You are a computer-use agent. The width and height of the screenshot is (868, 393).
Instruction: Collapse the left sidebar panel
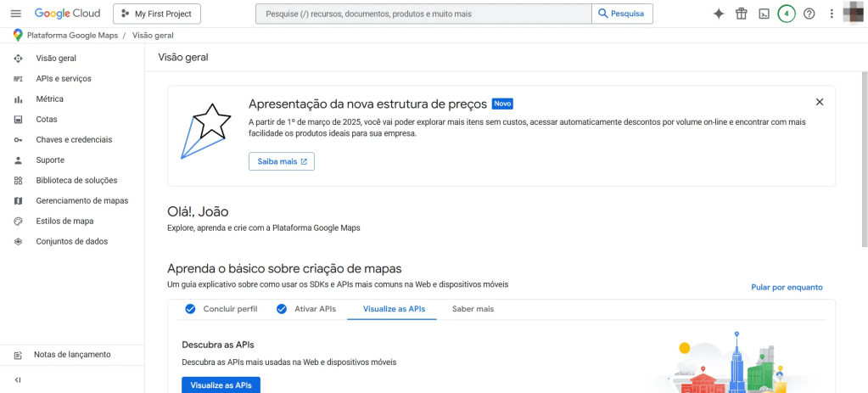pyautogui.click(x=18, y=379)
